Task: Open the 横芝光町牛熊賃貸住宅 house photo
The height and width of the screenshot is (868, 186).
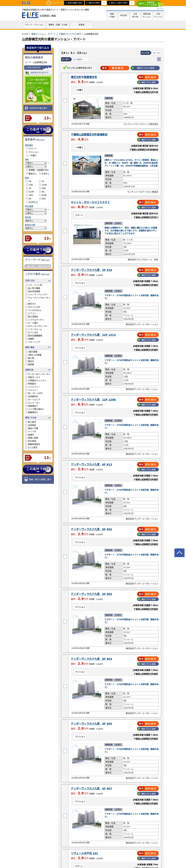Action: pos(87,108)
